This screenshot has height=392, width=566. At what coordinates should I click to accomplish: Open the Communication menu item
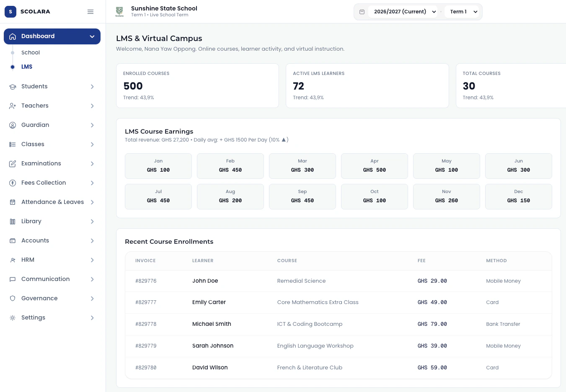[52, 279]
